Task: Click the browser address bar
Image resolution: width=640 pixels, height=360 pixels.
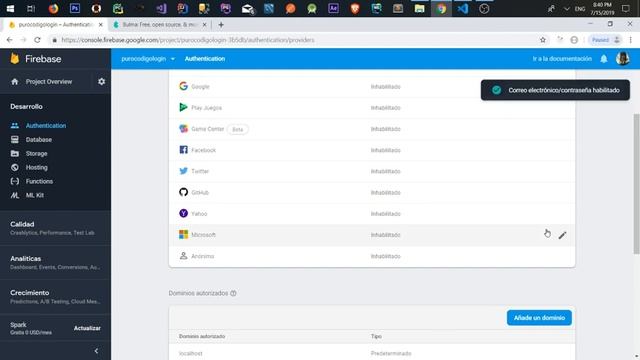Action: [x=294, y=40]
